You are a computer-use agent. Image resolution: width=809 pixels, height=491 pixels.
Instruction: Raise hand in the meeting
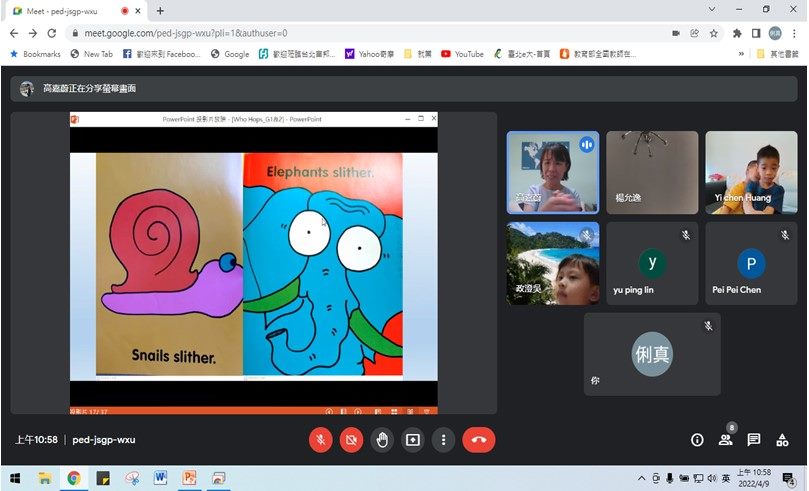pyautogui.click(x=382, y=440)
